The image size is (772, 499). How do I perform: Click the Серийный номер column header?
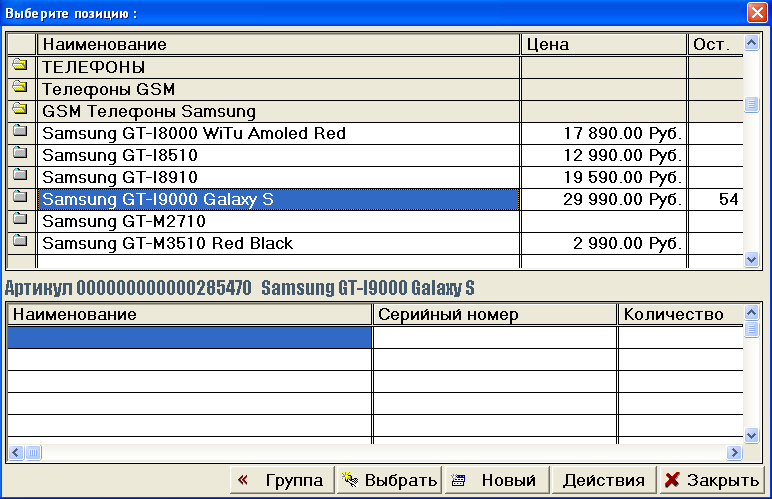(495, 314)
